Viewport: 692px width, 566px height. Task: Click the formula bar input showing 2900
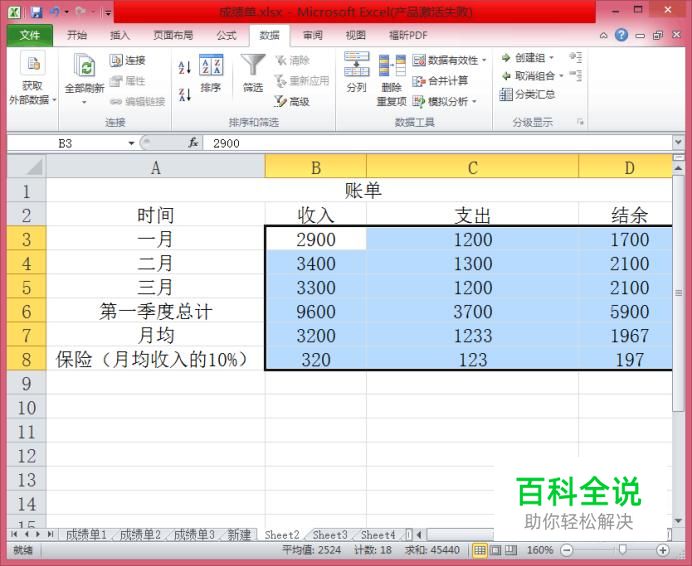coord(437,143)
